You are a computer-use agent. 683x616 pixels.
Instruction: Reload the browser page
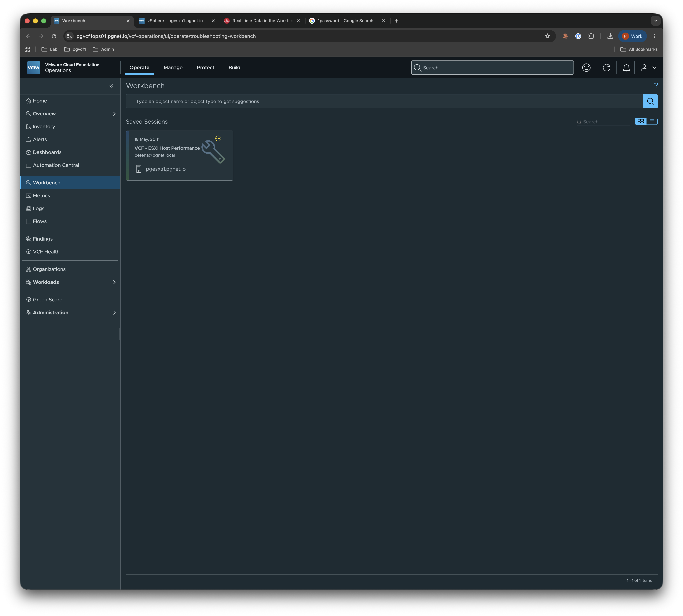click(54, 36)
